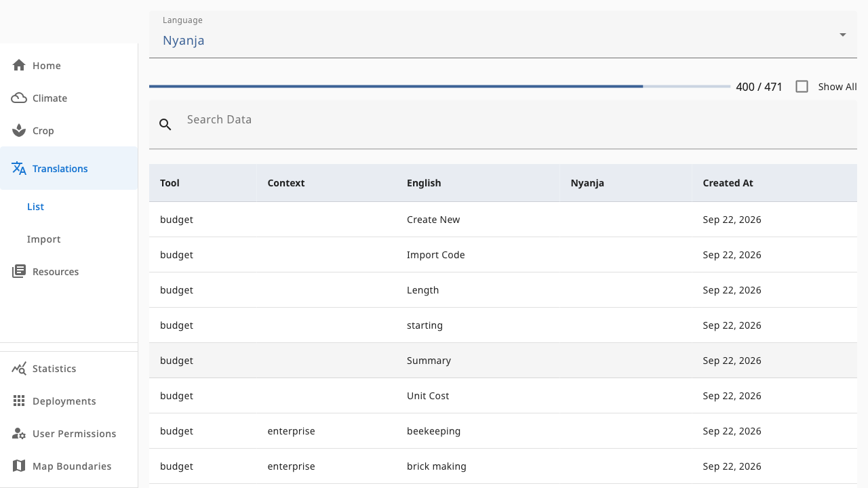Click Sep 22, 2026 in Summary row
Viewport: 868px width, 488px height.
(732, 361)
